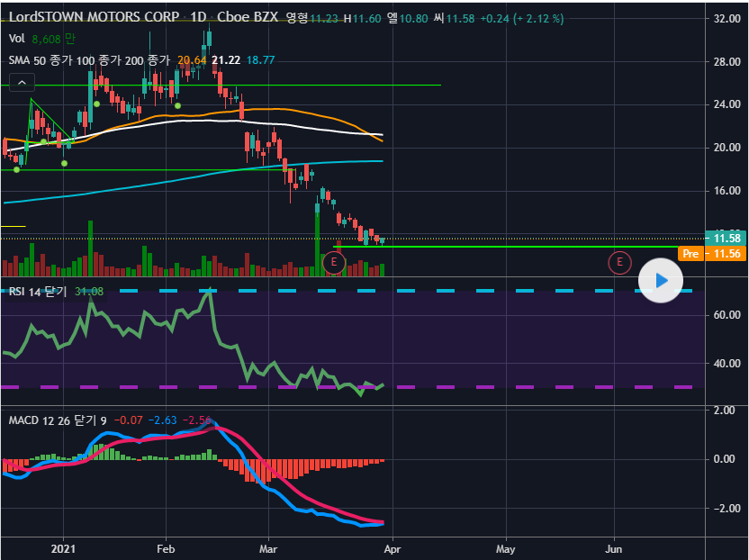The width and height of the screenshot is (749, 560).
Task: Click the orange SMA value 20.64
Action: click(192, 60)
